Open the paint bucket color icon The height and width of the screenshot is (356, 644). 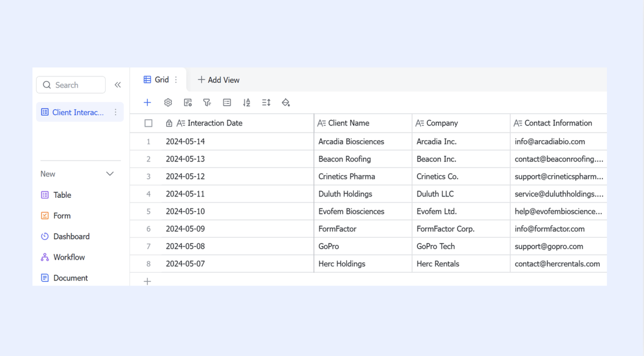(286, 103)
